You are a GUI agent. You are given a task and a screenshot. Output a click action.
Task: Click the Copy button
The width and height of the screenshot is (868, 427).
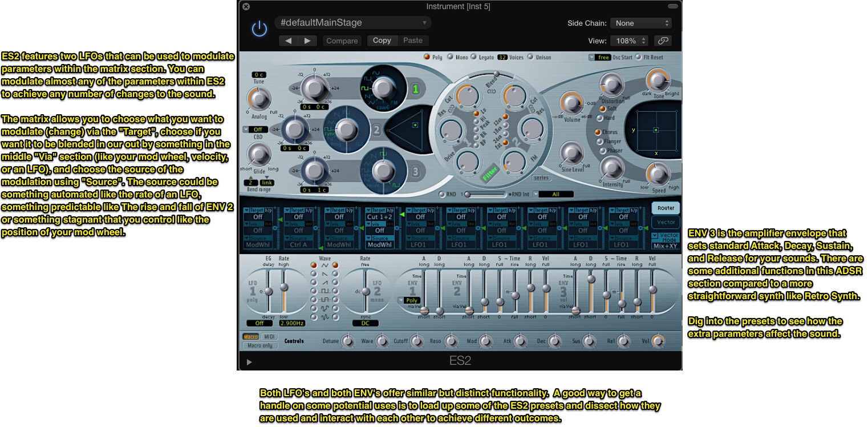point(382,41)
